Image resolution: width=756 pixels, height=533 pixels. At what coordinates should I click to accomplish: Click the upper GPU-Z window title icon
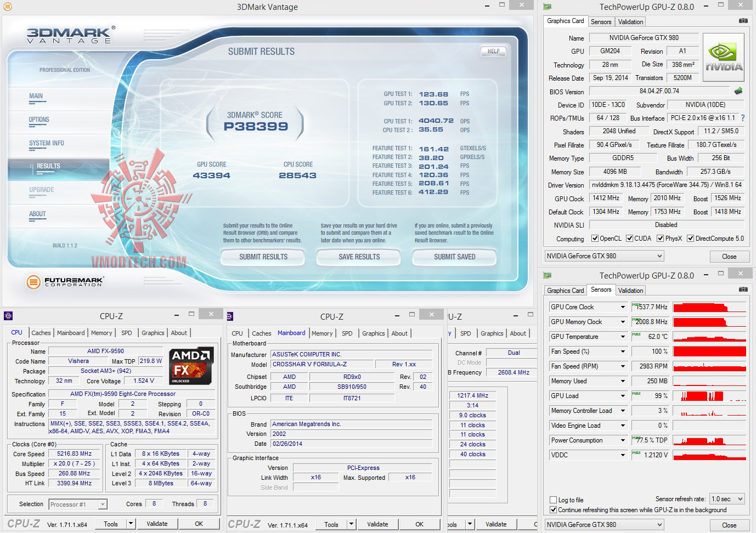click(547, 7)
